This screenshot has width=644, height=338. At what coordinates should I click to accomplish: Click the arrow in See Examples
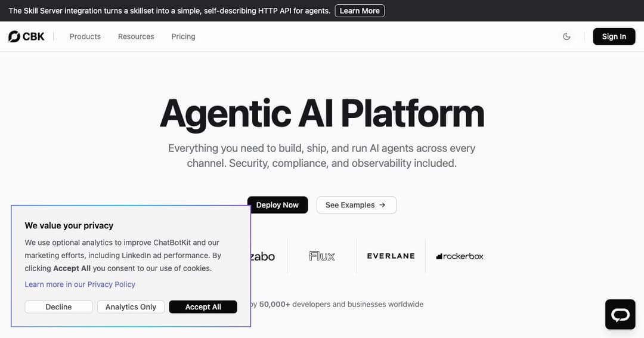pyautogui.click(x=382, y=205)
